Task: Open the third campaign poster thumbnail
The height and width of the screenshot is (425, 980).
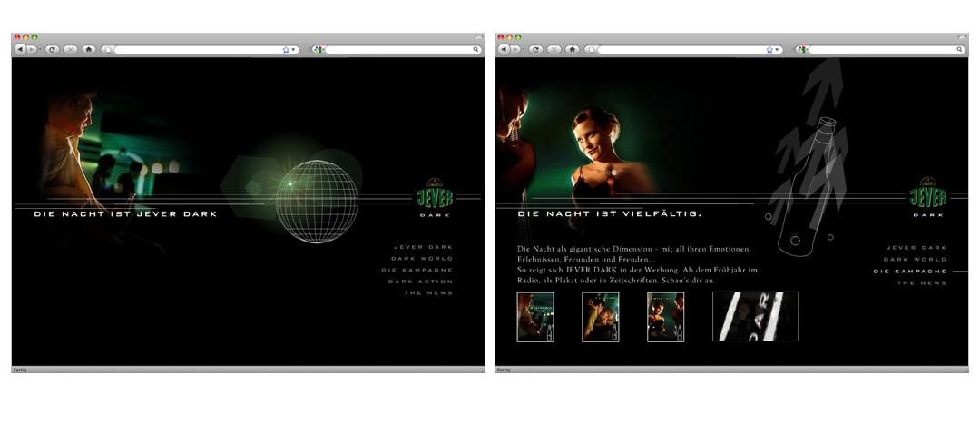Action: (666, 317)
